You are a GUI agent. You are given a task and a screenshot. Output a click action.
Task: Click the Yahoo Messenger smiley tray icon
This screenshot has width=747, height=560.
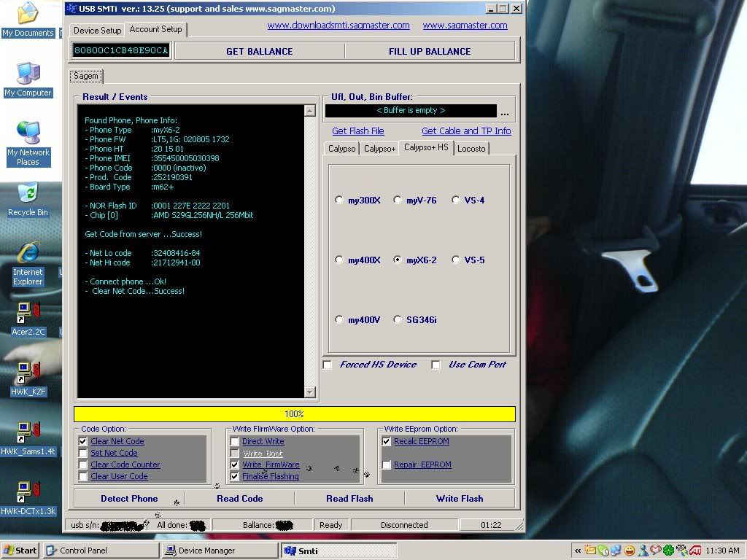pos(630,551)
